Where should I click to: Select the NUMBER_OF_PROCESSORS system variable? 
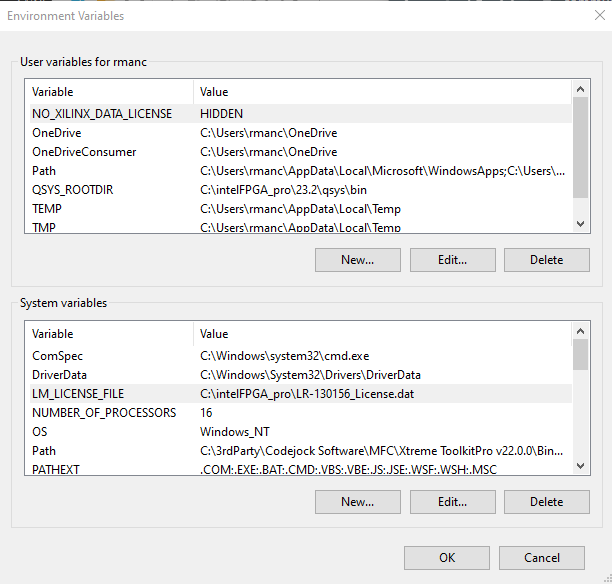point(104,413)
